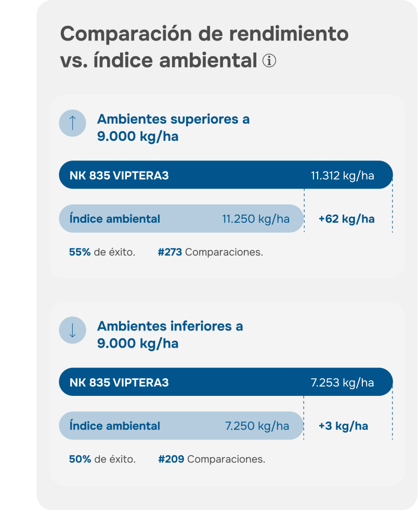Click the 7.253 kg/ha yield value

pyautogui.click(x=342, y=383)
